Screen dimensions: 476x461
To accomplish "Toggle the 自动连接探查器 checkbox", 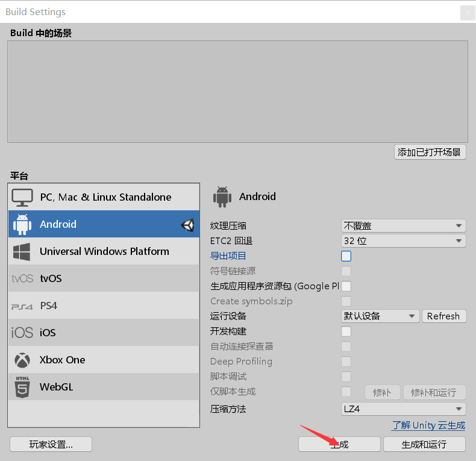I will pos(346,347).
